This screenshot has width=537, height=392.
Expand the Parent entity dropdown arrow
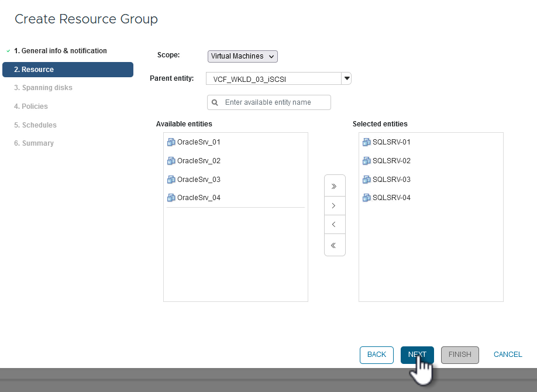[346, 78]
